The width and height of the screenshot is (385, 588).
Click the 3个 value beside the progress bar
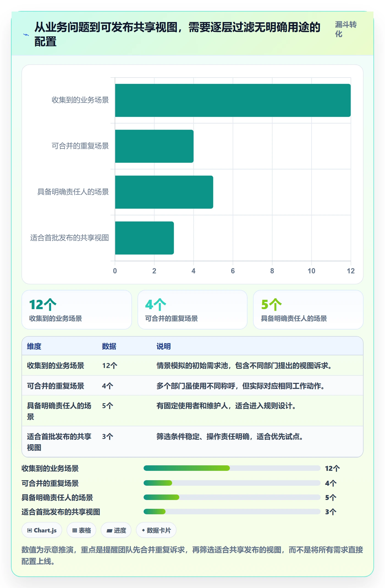[x=331, y=512]
